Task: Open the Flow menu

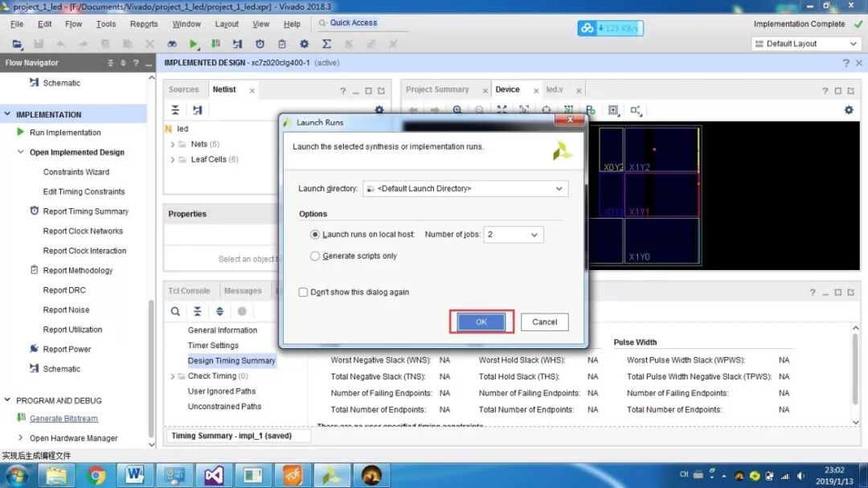Action: tap(73, 24)
